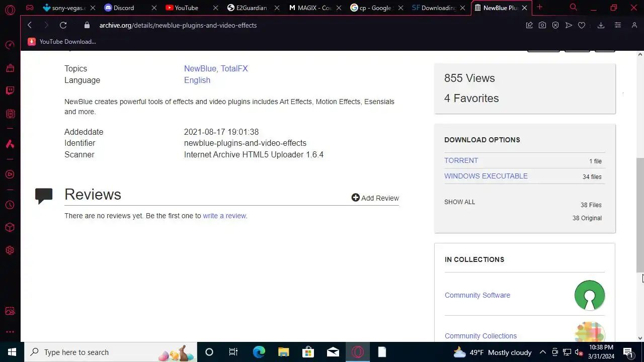This screenshot has height=362, width=644.
Task: Open the profile account icon
Action: click(634, 25)
